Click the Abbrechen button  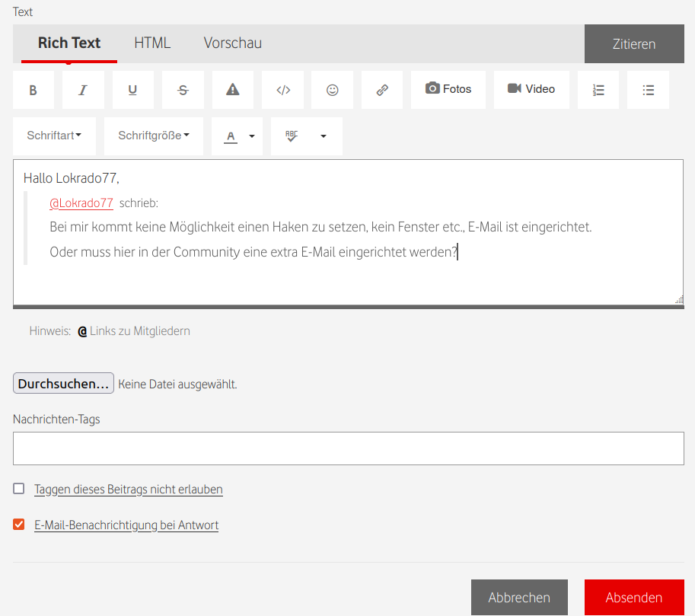point(519,598)
